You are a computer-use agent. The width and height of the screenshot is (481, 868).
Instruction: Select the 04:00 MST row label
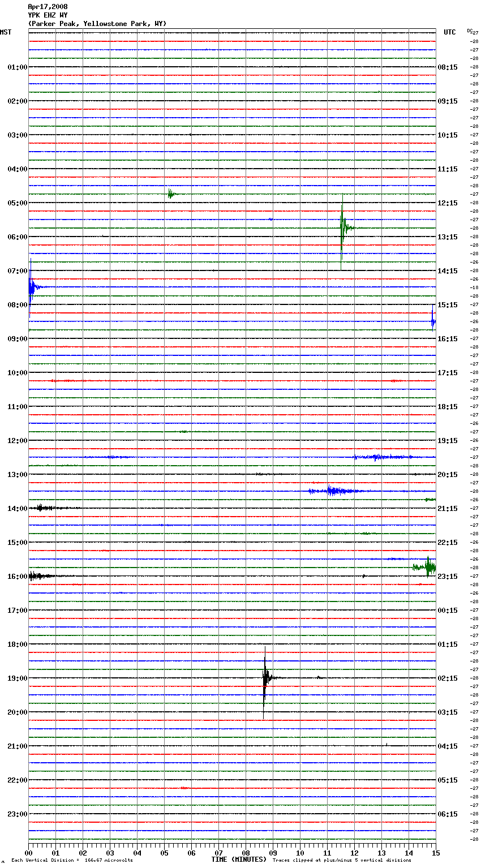(x=17, y=169)
